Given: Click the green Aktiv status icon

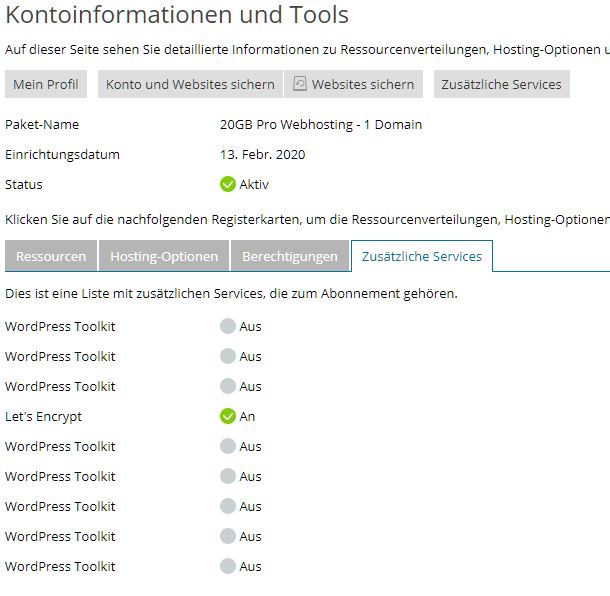Looking at the screenshot, I should click(228, 184).
